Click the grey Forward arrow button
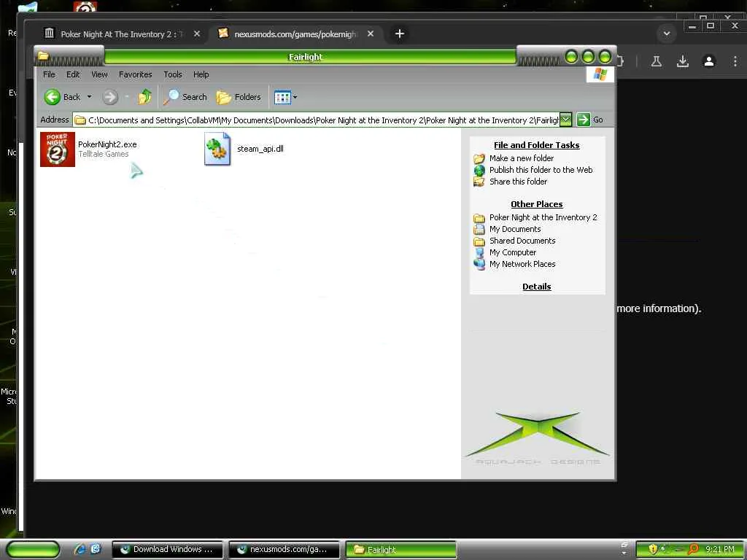Image resolution: width=747 pixels, height=560 pixels. click(x=110, y=97)
